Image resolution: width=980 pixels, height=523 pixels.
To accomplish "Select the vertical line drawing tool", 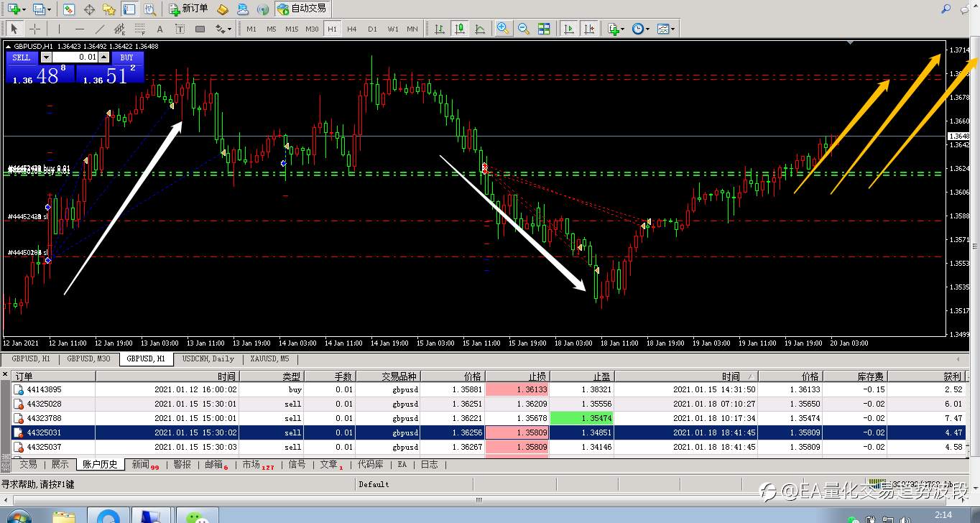I will tap(59, 29).
